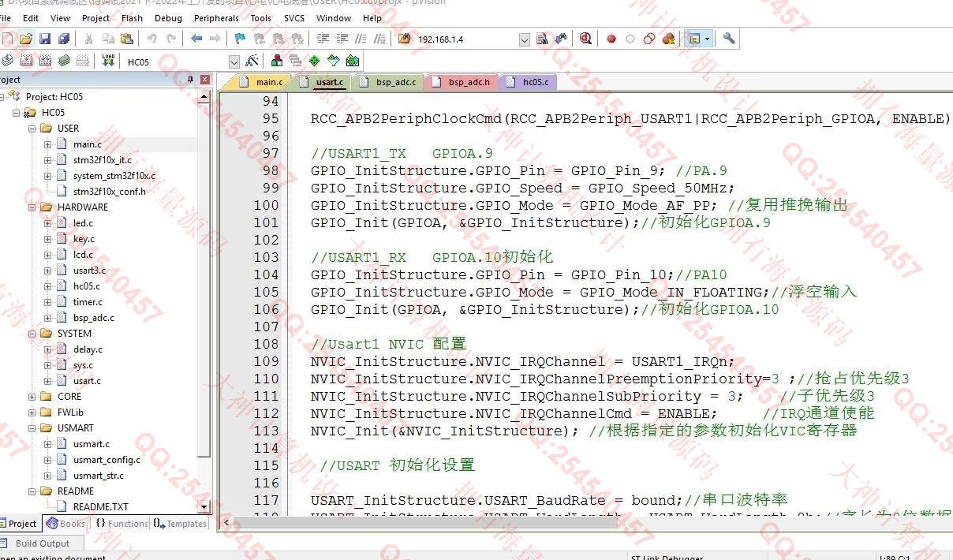Viewport: 953px width, 560px height.
Task: Expand the FWLib group
Action: pos(32,413)
